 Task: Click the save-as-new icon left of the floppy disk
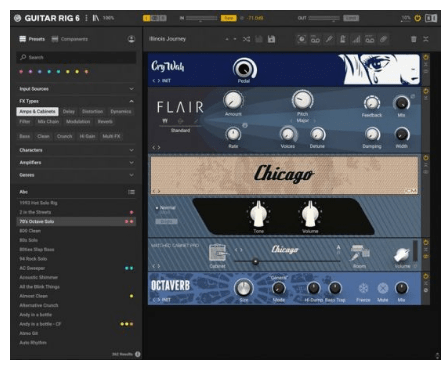(259, 39)
